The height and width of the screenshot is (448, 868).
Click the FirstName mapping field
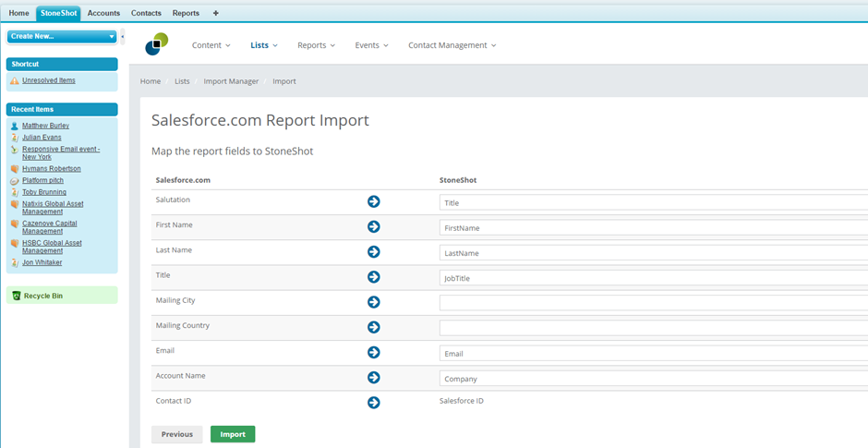coord(654,227)
